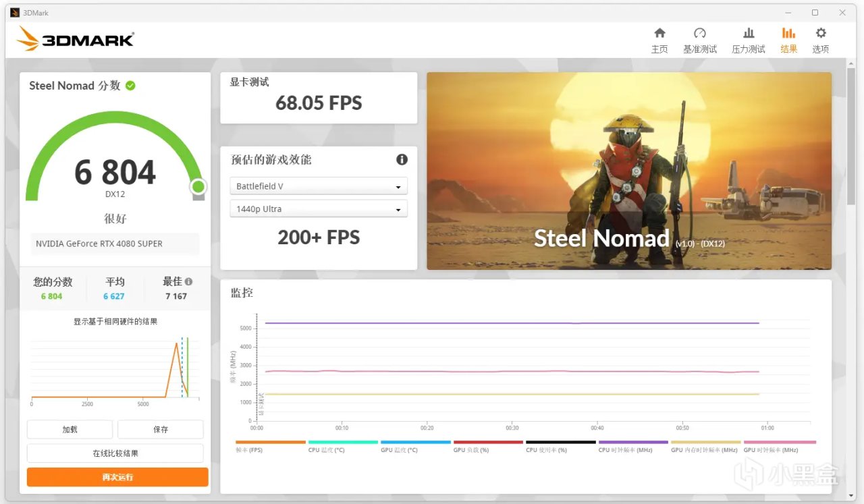Click the 很好 rating text

(115, 219)
